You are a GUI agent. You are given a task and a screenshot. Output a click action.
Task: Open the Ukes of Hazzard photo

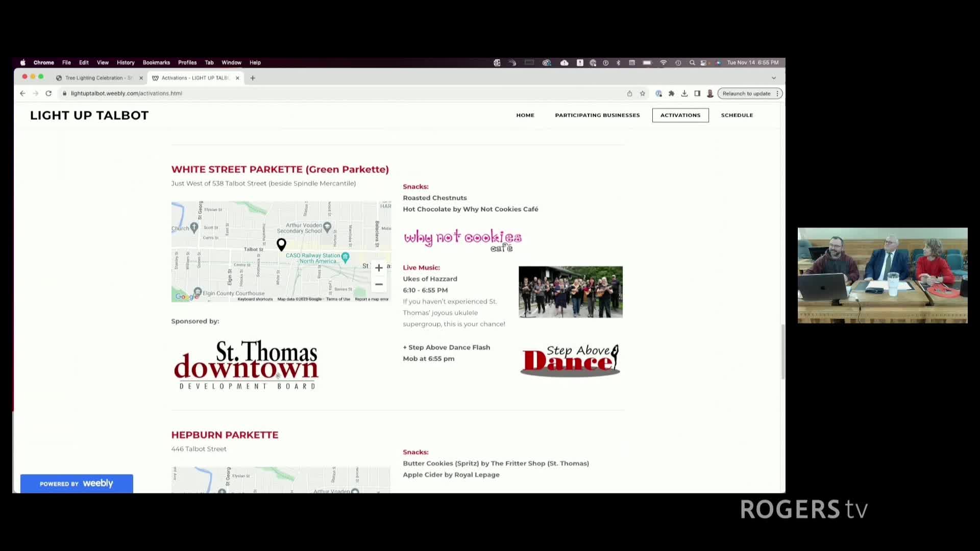point(571,292)
